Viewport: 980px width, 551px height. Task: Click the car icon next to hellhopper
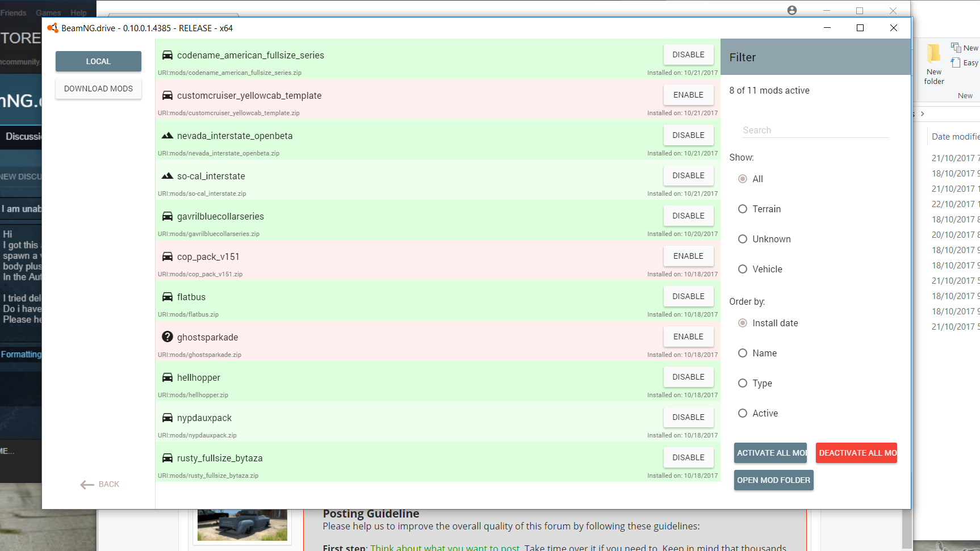click(x=167, y=377)
